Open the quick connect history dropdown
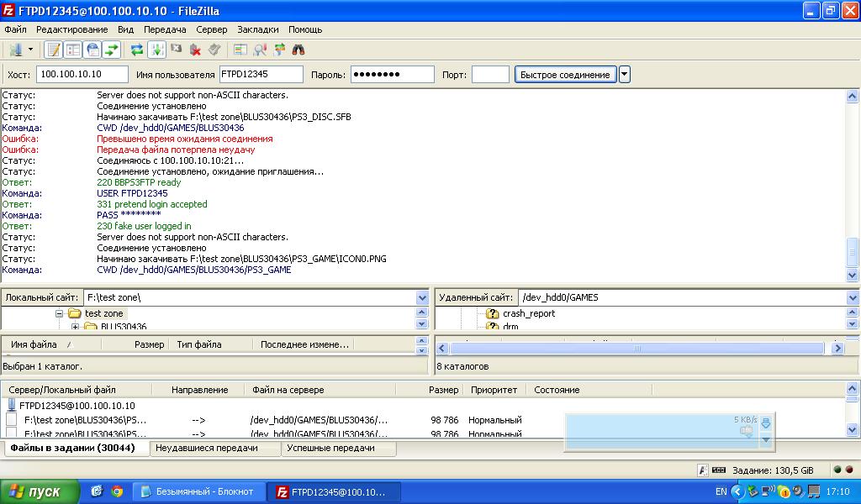Image resolution: width=861 pixels, height=504 pixels. point(625,75)
